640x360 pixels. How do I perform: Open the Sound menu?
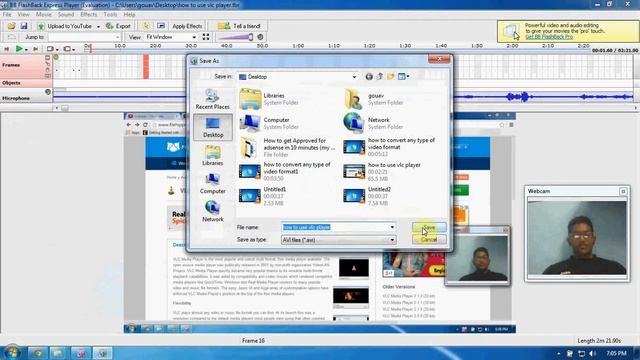pyautogui.click(x=66, y=14)
